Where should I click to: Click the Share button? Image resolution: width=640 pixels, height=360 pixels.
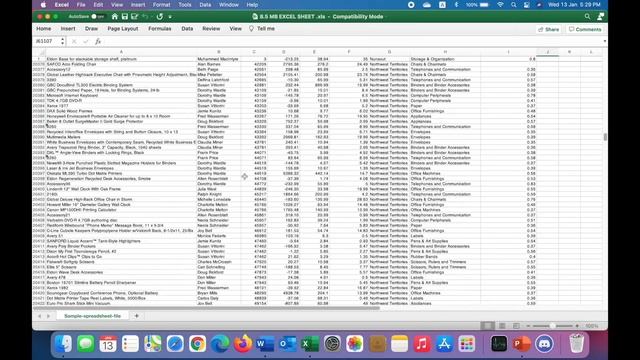[549, 29]
